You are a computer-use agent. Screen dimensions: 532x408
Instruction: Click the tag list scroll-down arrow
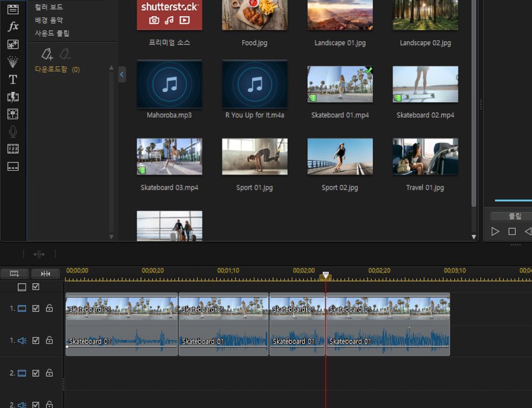(x=111, y=237)
